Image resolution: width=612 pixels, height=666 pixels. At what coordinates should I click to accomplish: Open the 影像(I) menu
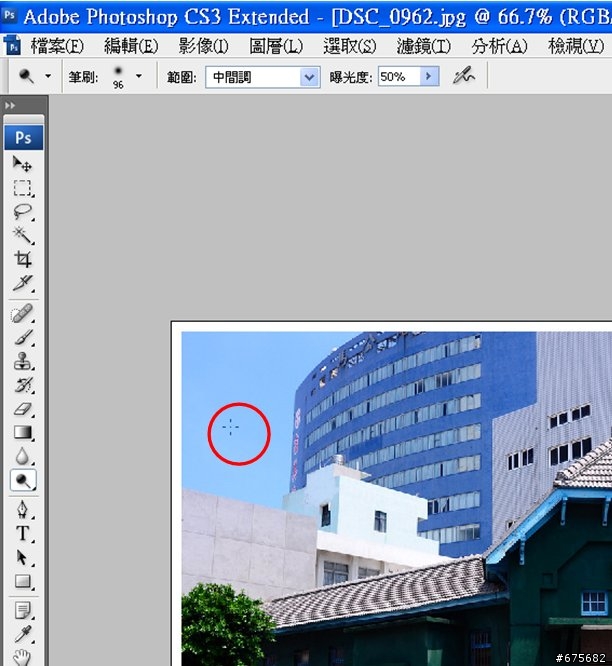[203, 46]
